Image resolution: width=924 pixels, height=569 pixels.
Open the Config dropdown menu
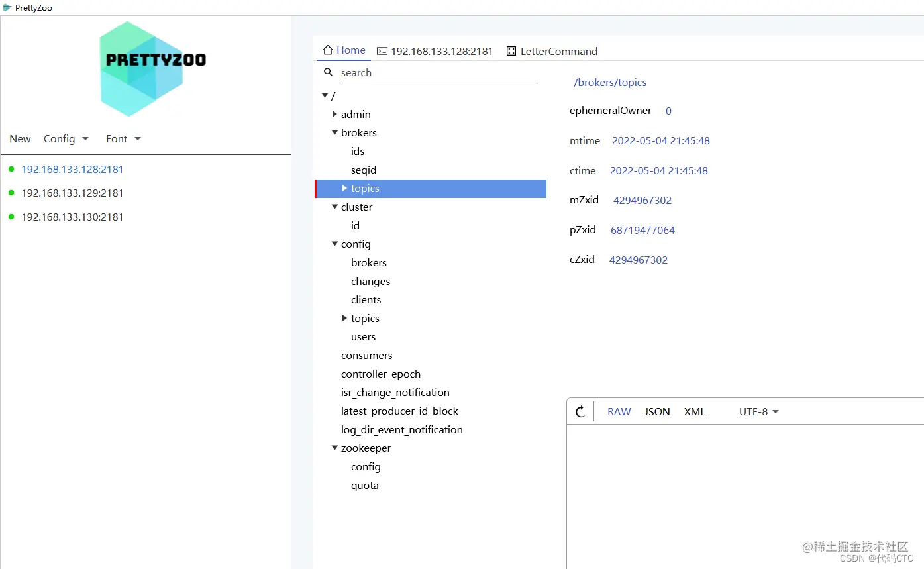coord(66,138)
